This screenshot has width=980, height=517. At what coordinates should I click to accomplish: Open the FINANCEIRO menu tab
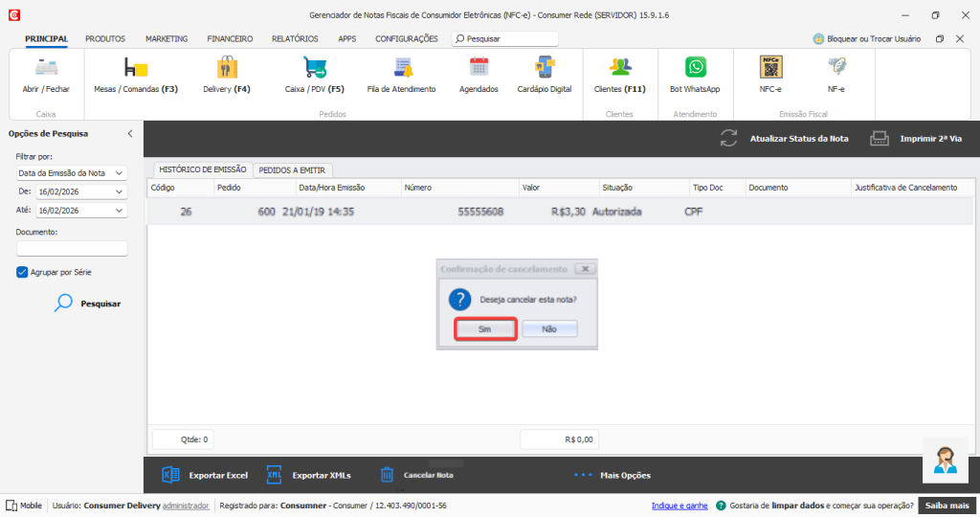(x=230, y=39)
